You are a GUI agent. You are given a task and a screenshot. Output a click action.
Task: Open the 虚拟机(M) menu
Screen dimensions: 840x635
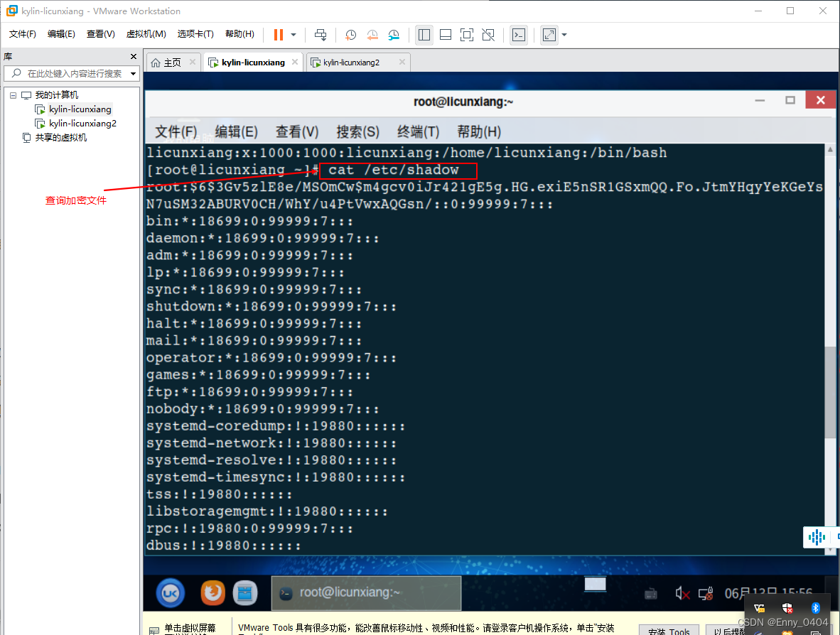click(146, 34)
